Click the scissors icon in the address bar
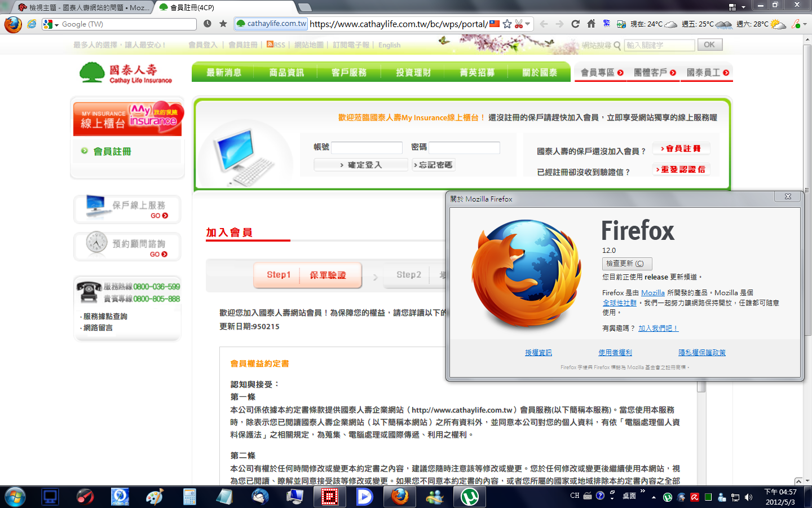 point(519,24)
